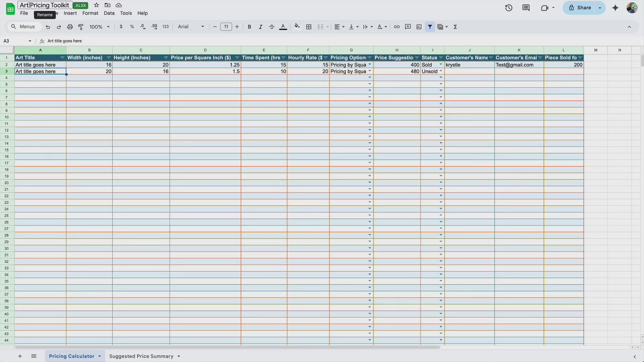
Task: Add a new sheet with plus button
Action: pos(20,356)
